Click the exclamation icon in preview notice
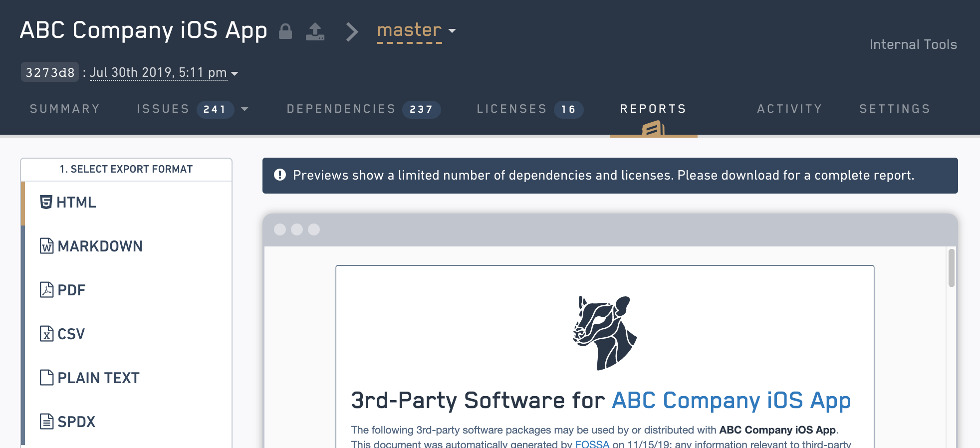The height and width of the screenshot is (448, 980). (280, 175)
